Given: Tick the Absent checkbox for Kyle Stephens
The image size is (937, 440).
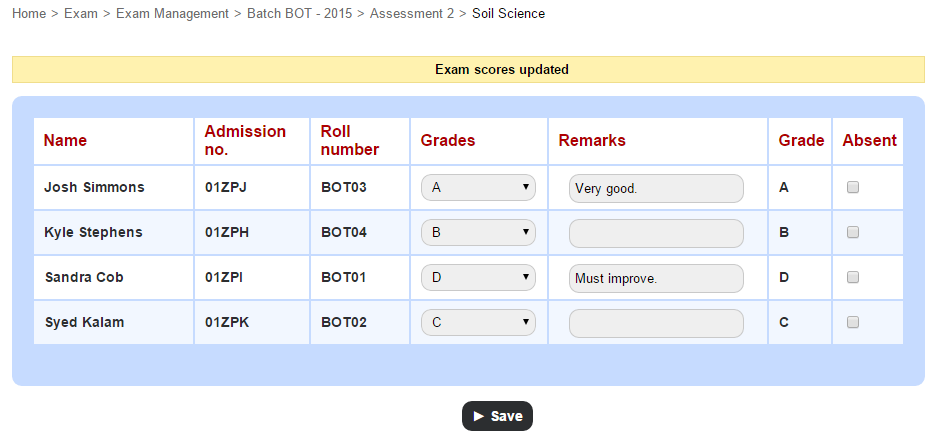Looking at the screenshot, I should 853,232.
